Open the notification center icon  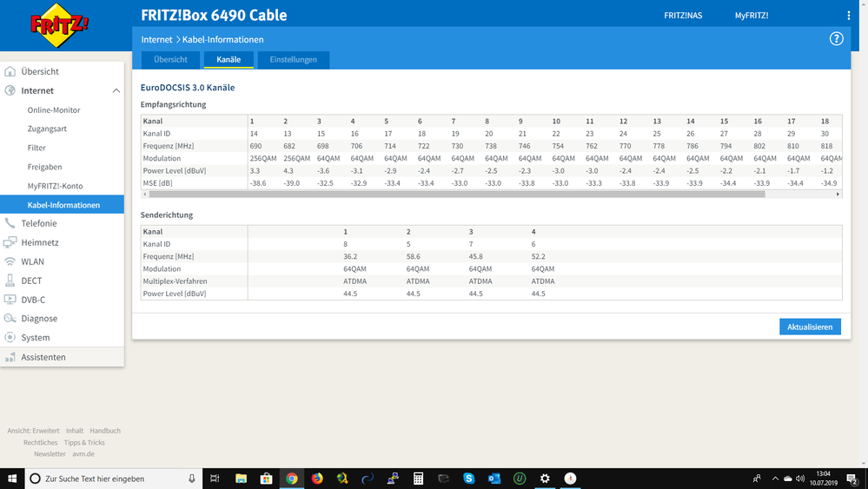tap(852, 479)
